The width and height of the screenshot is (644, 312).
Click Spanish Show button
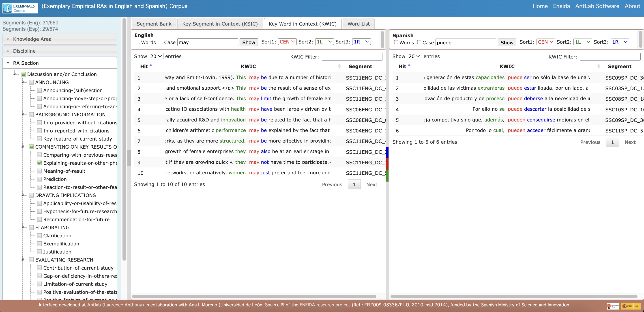[507, 42]
